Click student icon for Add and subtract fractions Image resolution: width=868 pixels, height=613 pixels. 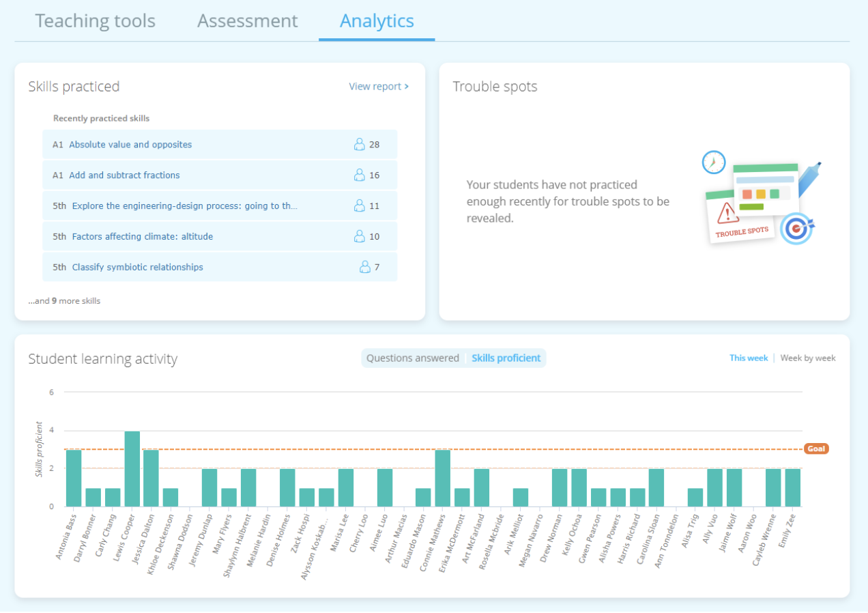click(x=360, y=175)
